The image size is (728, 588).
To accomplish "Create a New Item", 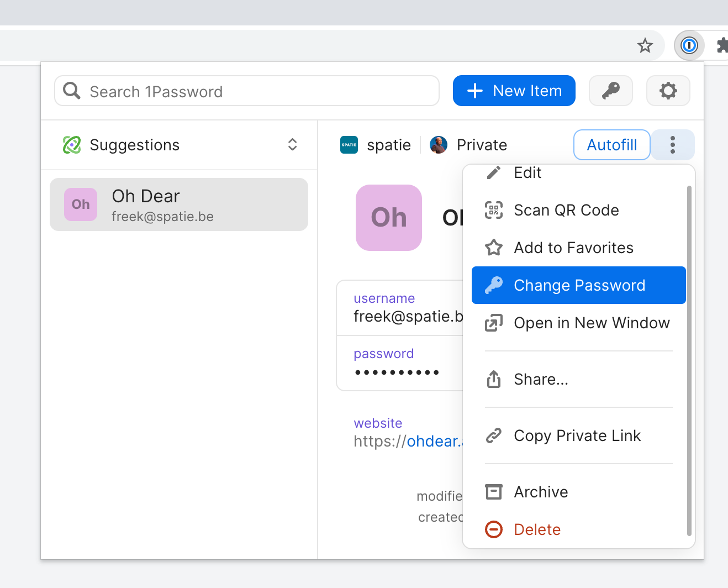I will click(514, 91).
